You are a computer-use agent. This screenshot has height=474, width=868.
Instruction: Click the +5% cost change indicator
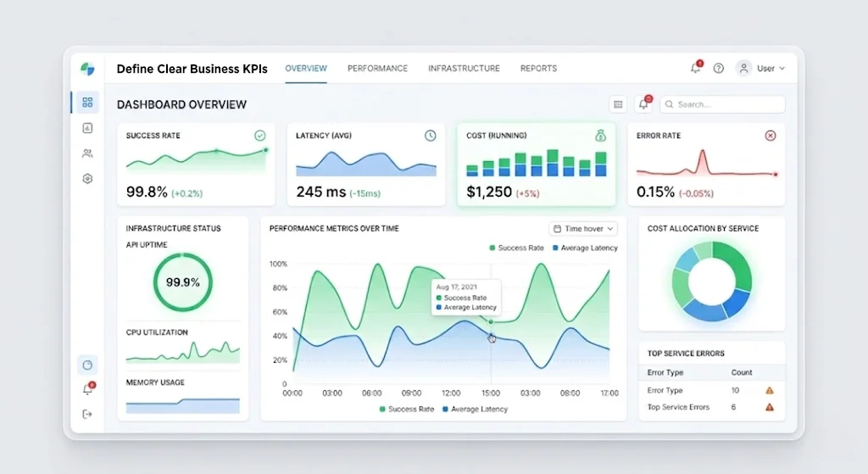[x=527, y=194]
